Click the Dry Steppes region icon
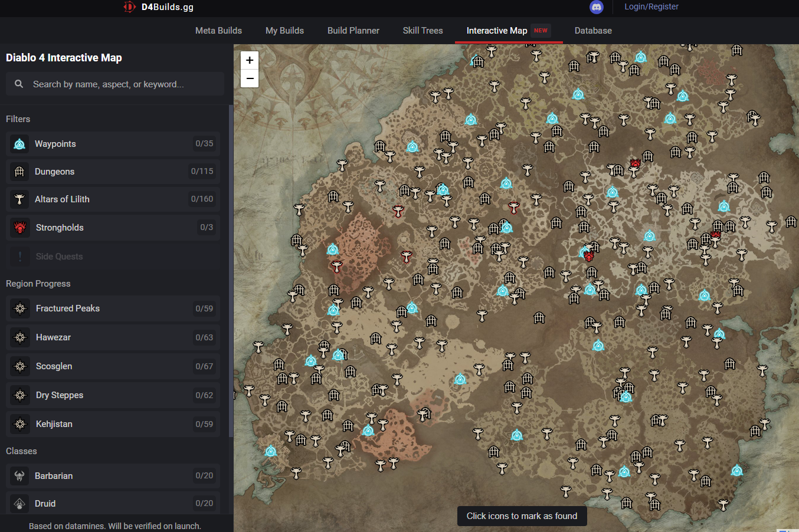 (20, 395)
